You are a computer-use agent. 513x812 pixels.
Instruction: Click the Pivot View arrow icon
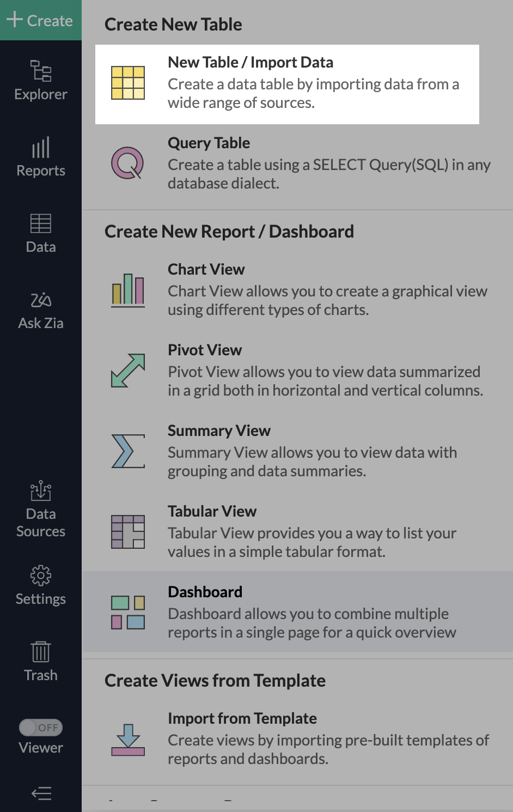(x=128, y=371)
